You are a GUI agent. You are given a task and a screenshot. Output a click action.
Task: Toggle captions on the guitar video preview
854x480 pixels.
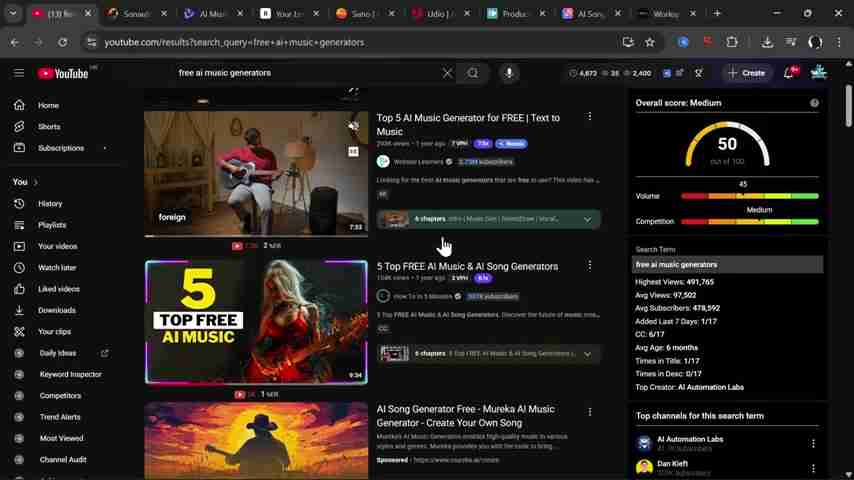353,152
